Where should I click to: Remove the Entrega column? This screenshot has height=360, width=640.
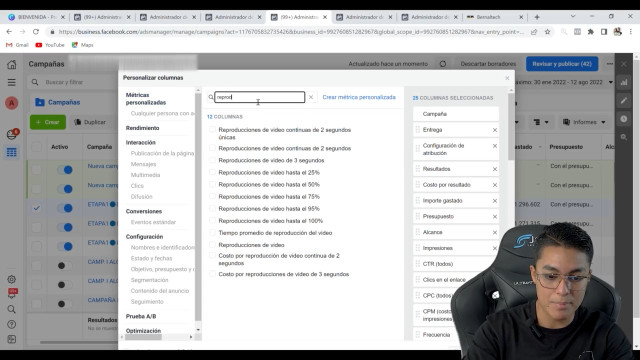495,130
